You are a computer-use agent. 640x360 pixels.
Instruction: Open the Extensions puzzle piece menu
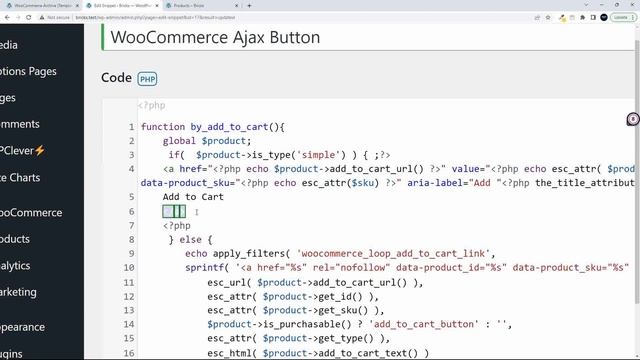pyautogui.click(x=582, y=18)
